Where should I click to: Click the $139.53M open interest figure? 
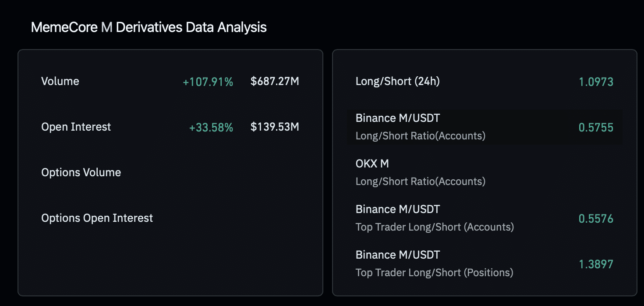pyautogui.click(x=275, y=127)
